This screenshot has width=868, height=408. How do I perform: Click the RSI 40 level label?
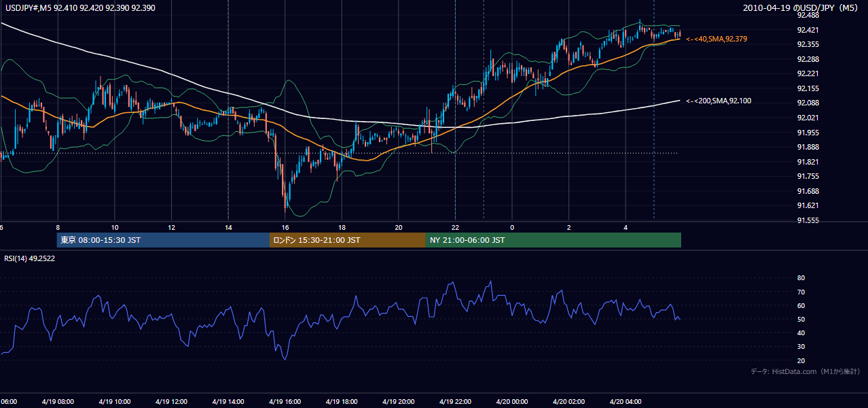[801, 333]
